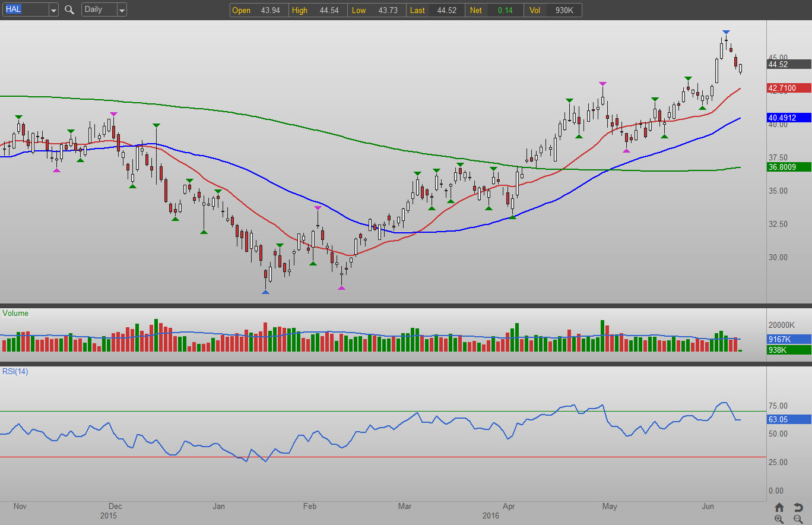Click the 44.52 last price tag
This screenshot has height=525, width=812.
789,64
